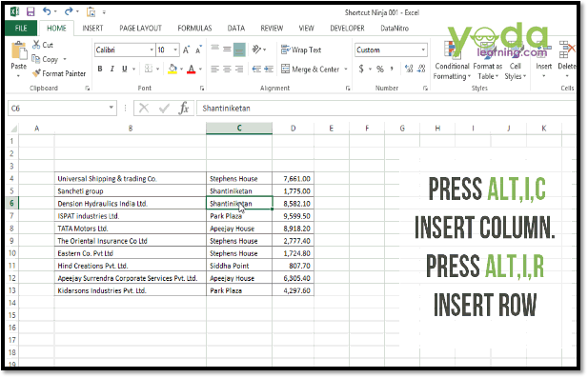Increase indent of cell contents
Viewport: 588px width, 378px height.
[269, 69]
